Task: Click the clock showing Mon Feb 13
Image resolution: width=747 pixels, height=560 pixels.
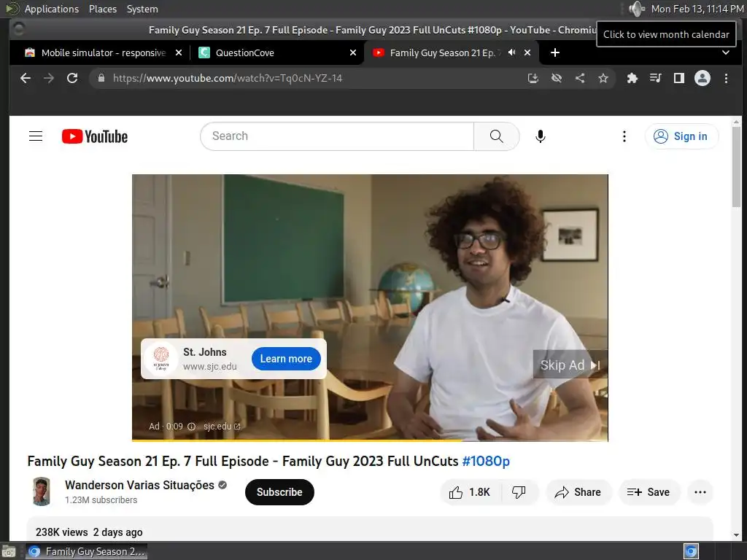Action: [x=697, y=9]
